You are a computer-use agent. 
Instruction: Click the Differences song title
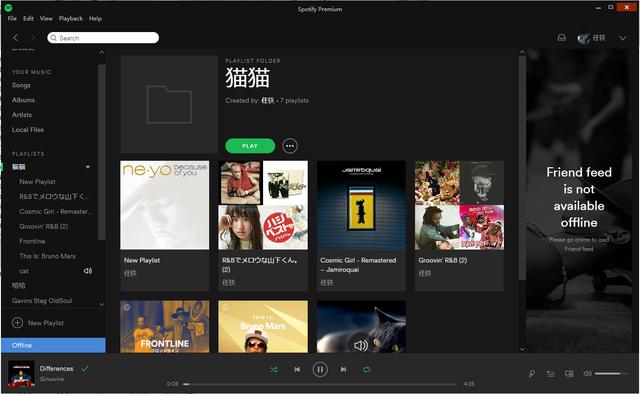point(56,368)
